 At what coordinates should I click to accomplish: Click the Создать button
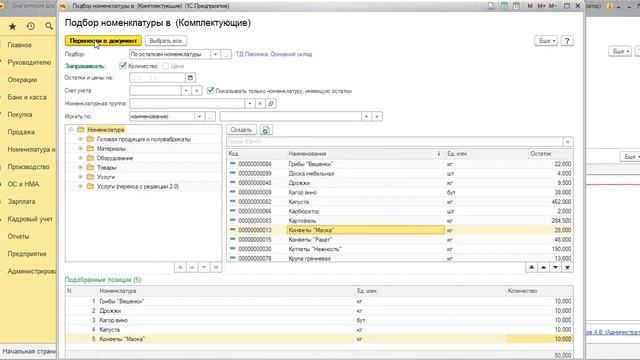click(241, 130)
